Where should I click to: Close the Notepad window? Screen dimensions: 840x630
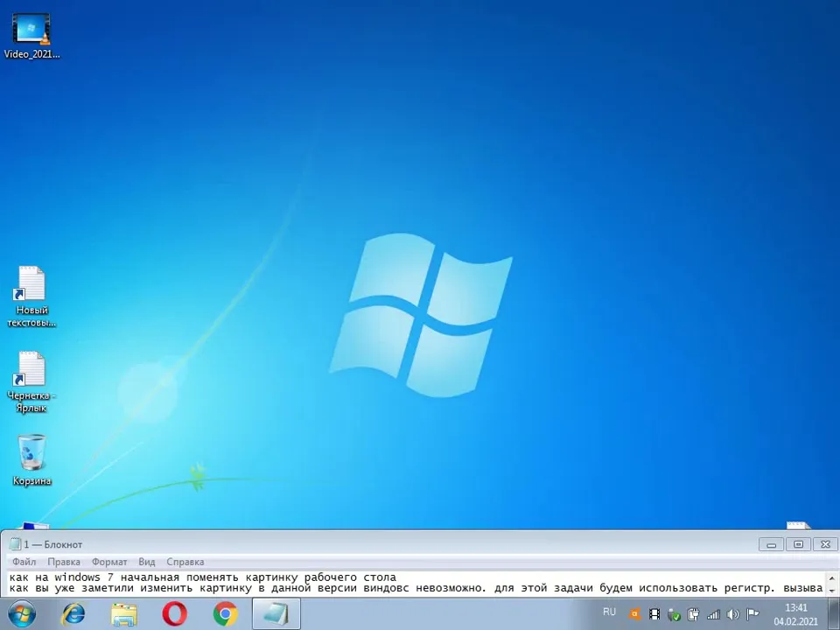(x=825, y=544)
